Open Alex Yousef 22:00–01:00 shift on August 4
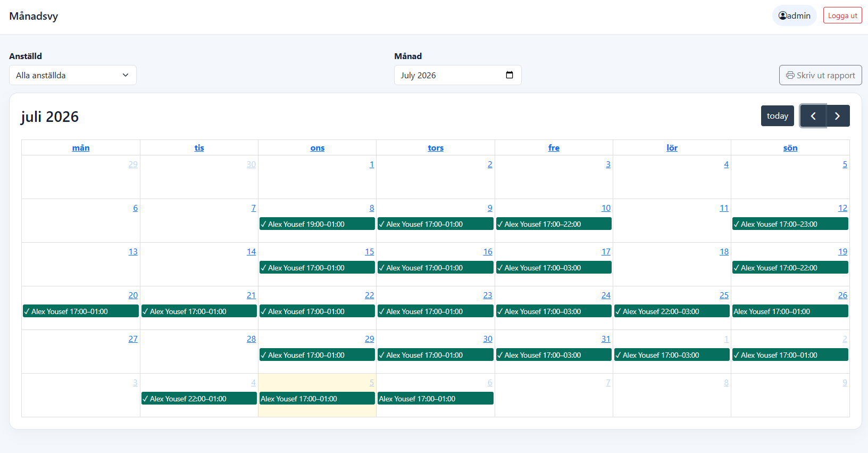This screenshot has height=453, width=868. (199, 399)
